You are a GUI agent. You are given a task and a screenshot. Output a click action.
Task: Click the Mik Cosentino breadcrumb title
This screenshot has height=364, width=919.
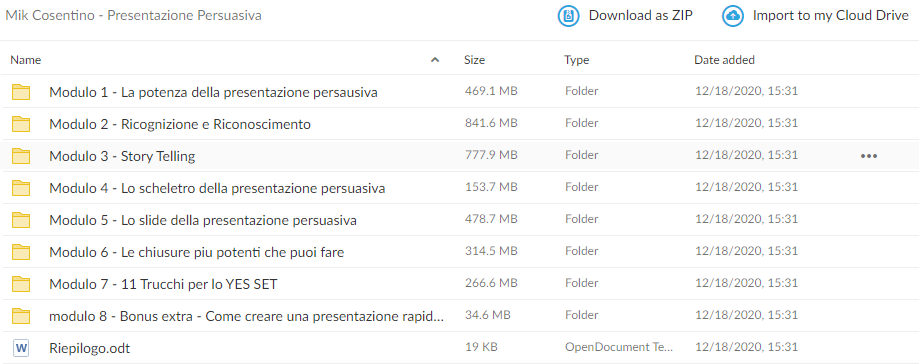[133, 16]
